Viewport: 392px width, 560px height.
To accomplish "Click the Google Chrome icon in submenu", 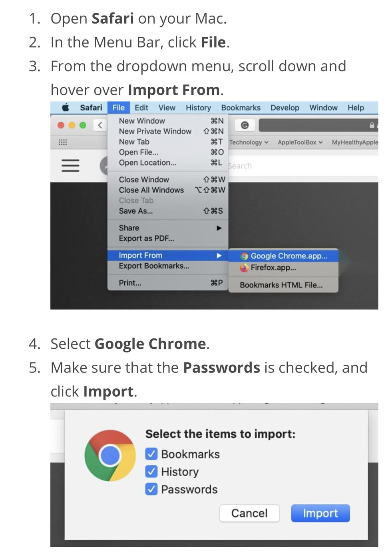I will 244,256.
